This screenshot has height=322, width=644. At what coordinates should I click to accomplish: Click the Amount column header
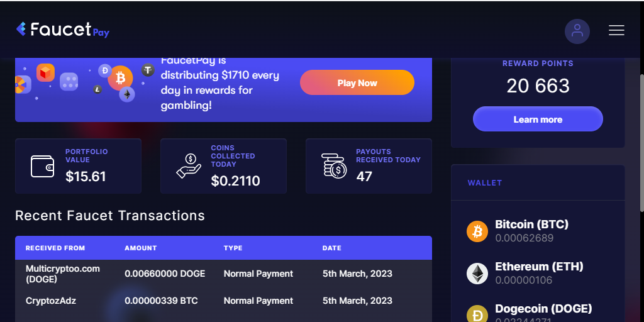(x=141, y=248)
